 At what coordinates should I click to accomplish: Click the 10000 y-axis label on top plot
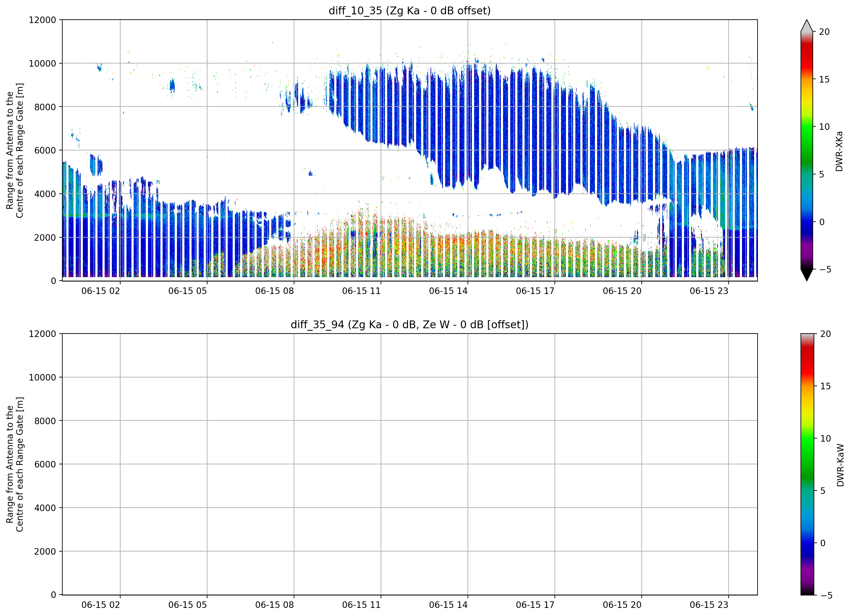[x=42, y=64]
